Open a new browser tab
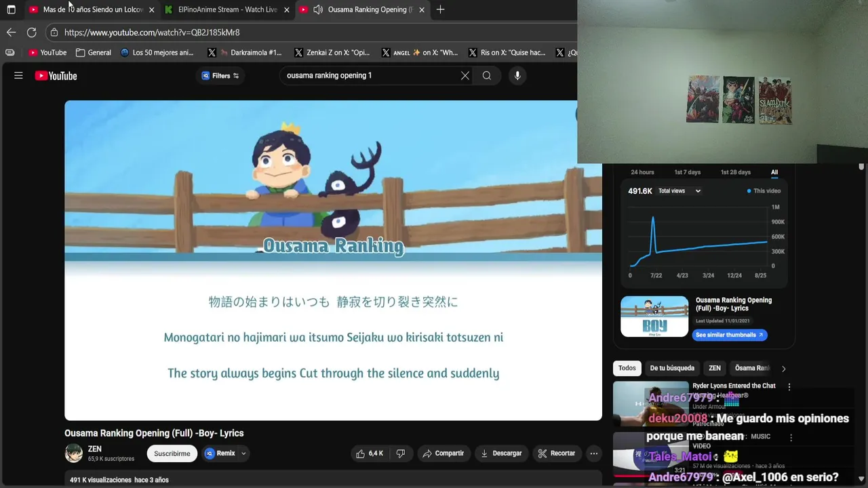Viewport: 868px width, 488px height. 441,9
